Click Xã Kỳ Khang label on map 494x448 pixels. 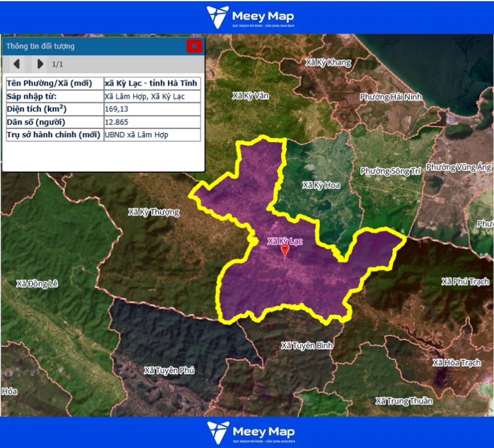[x=328, y=63]
